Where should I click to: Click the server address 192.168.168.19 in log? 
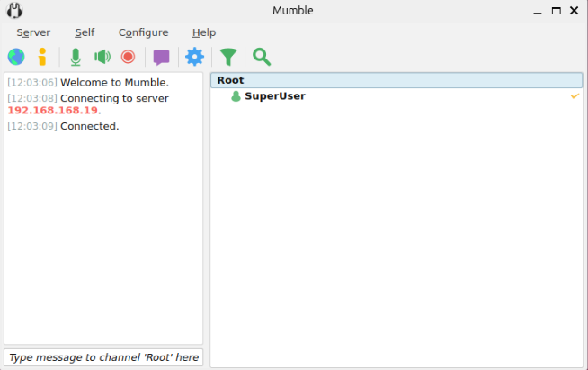click(53, 111)
